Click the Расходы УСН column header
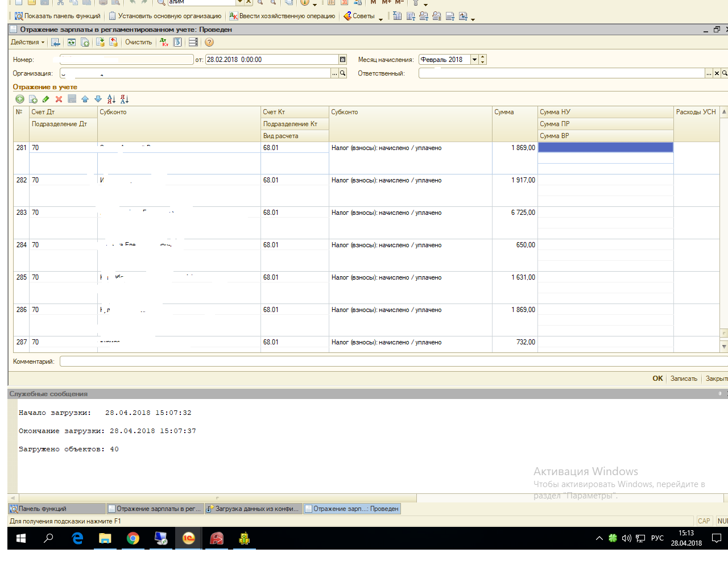The width and height of the screenshot is (728, 582). pyautogui.click(x=696, y=112)
